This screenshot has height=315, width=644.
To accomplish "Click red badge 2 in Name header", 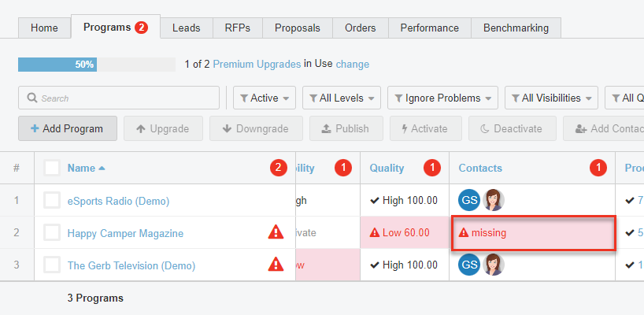I will [x=278, y=168].
